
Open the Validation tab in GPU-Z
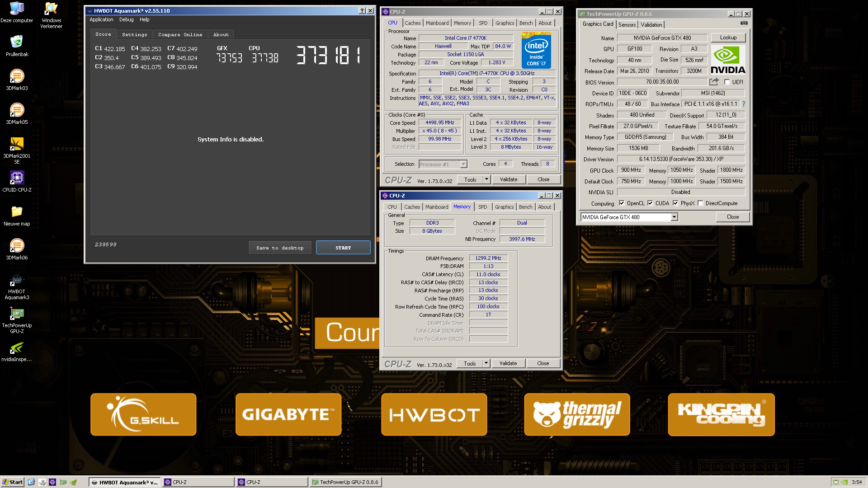point(651,25)
